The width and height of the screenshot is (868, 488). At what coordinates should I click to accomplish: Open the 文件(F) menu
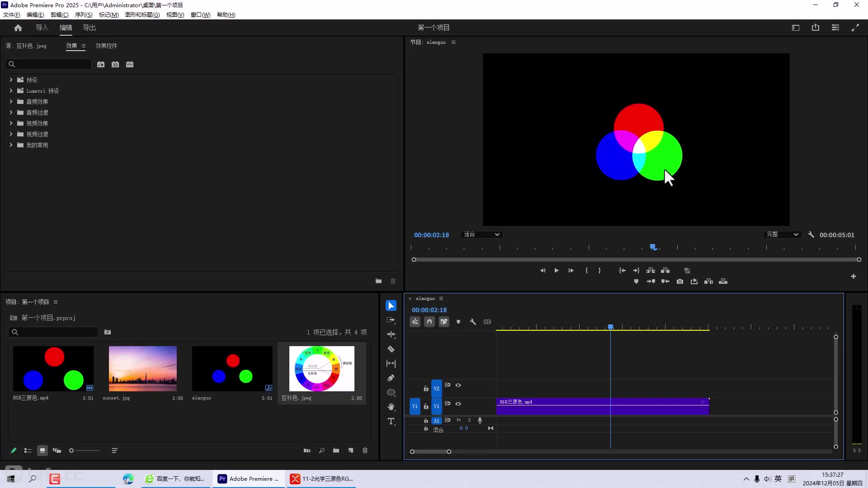tap(12, 15)
